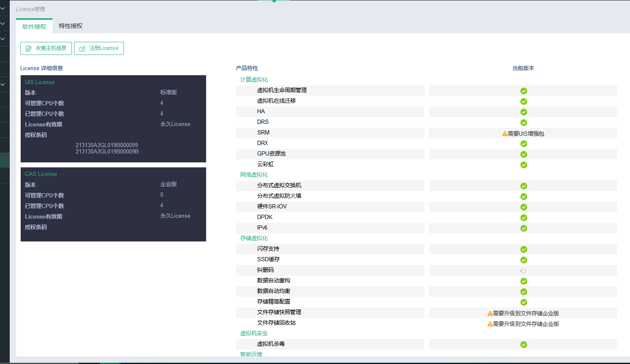Click warning icon in 文件存储回收站 row

[x=490, y=324]
